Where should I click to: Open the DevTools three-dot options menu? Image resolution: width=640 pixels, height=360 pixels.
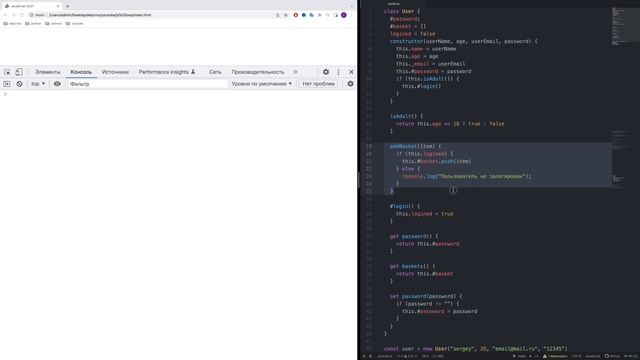click(x=338, y=72)
